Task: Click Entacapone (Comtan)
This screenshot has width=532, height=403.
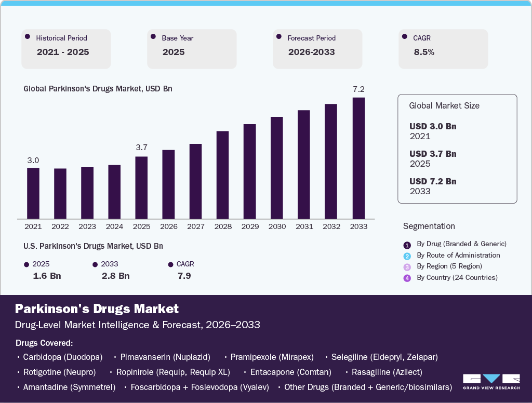Action: [x=291, y=372]
